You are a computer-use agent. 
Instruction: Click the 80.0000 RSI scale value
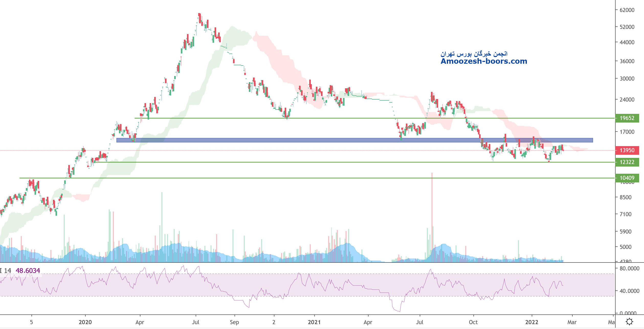[629, 269]
